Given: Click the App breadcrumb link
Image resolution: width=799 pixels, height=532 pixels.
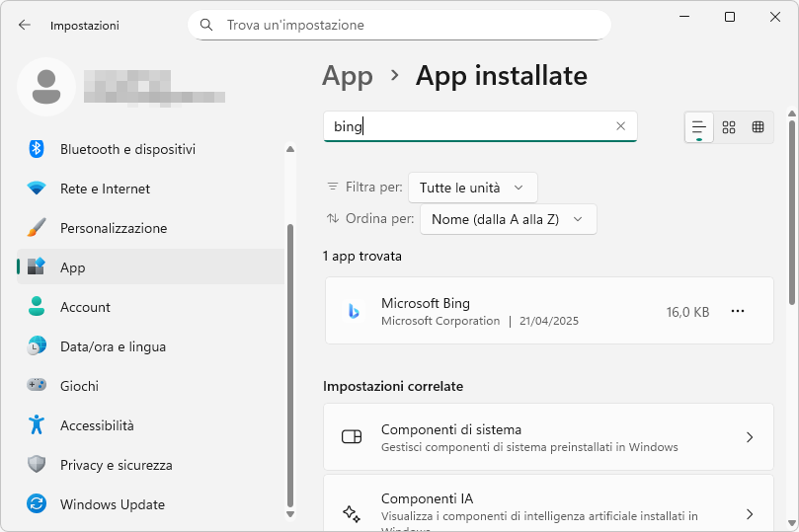Looking at the screenshot, I should click(x=348, y=76).
